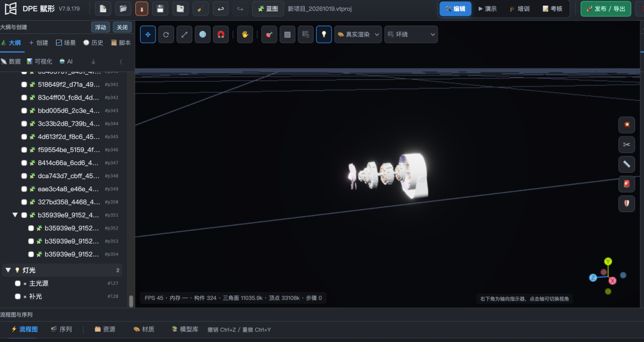
Task: Open the 材质 tab at bottom
Action: (144, 329)
